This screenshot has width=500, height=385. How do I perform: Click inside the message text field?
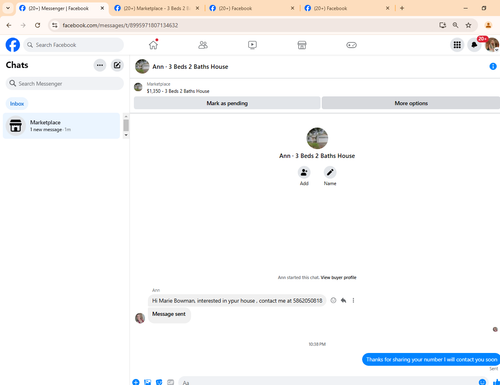[x=328, y=382]
